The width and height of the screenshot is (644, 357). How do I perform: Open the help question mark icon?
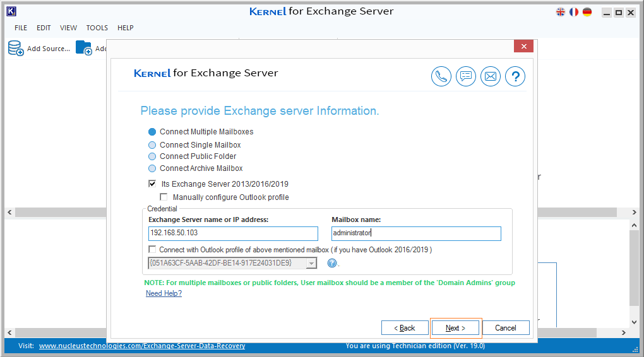click(x=515, y=76)
